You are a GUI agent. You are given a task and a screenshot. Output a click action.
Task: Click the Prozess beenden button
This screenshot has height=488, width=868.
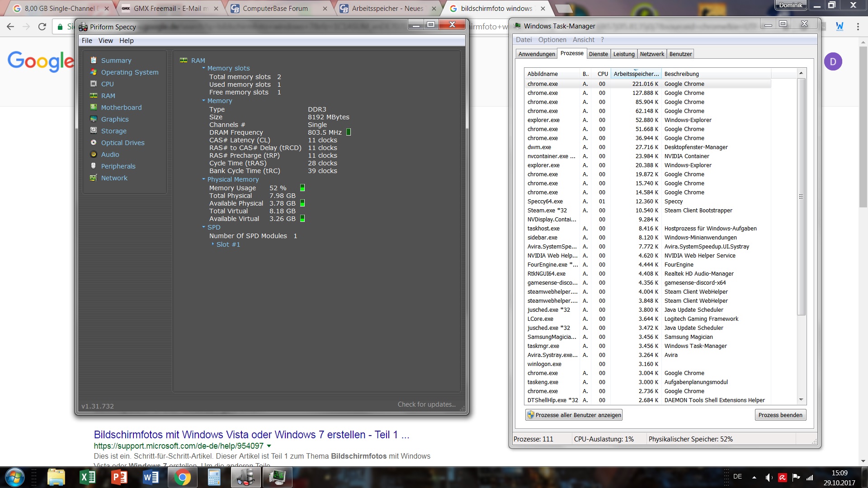(780, 415)
